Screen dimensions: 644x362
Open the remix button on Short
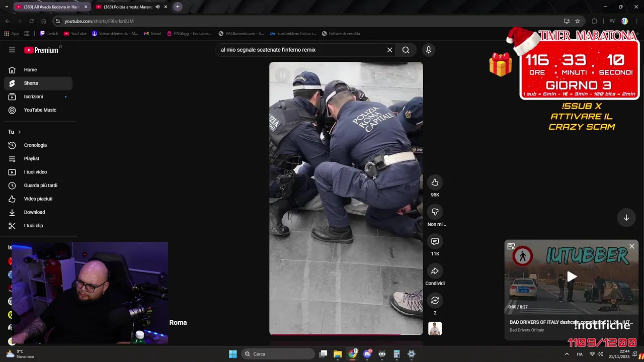[435, 300]
